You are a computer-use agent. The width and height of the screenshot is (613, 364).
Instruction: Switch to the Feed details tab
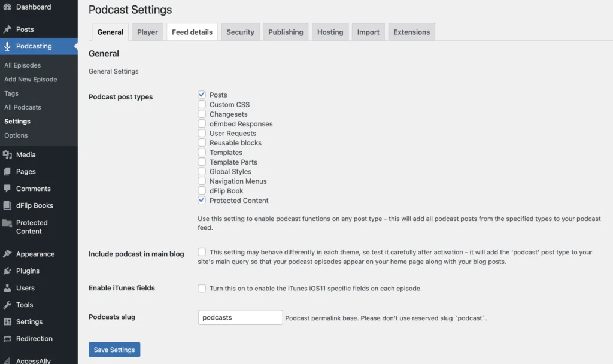pos(192,32)
